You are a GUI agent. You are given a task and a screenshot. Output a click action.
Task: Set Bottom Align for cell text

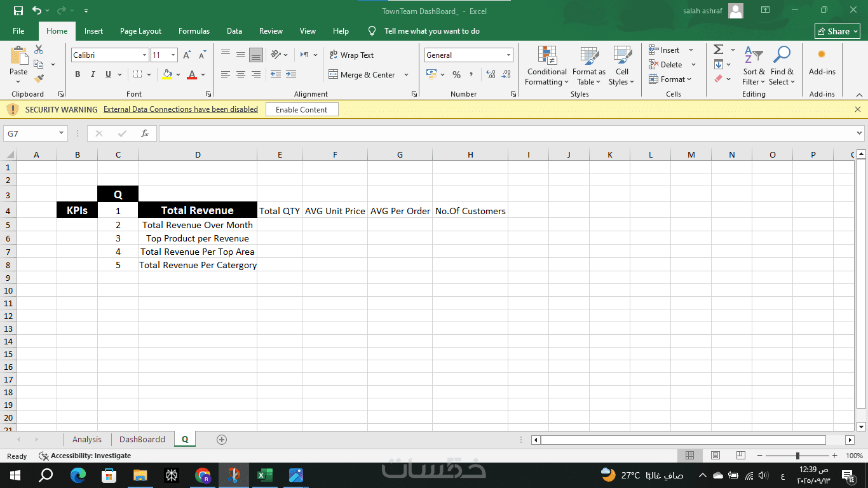tap(255, 55)
